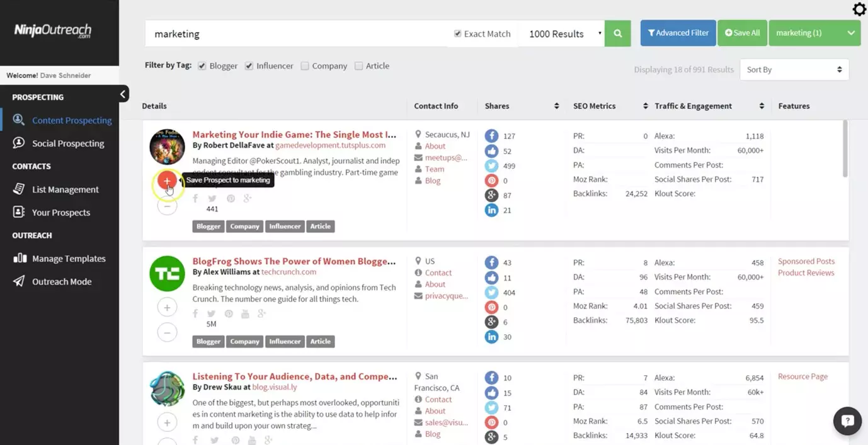Open the marketing (1) list dropdown
The image size is (868, 445).
click(x=814, y=33)
